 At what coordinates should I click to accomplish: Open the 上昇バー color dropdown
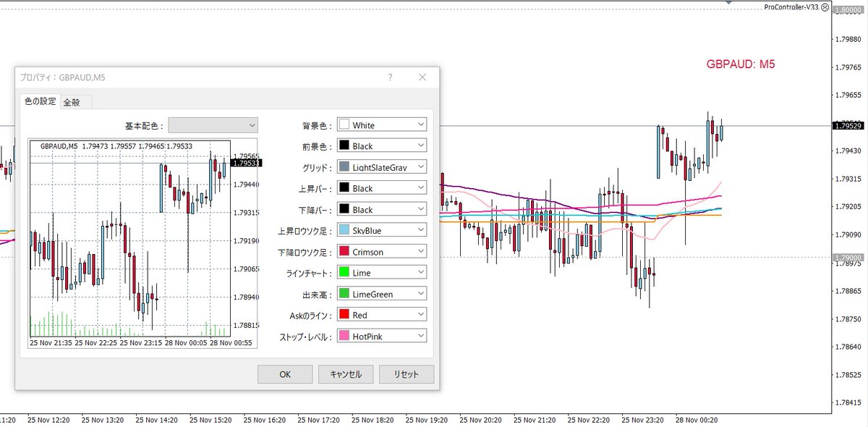(x=383, y=188)
